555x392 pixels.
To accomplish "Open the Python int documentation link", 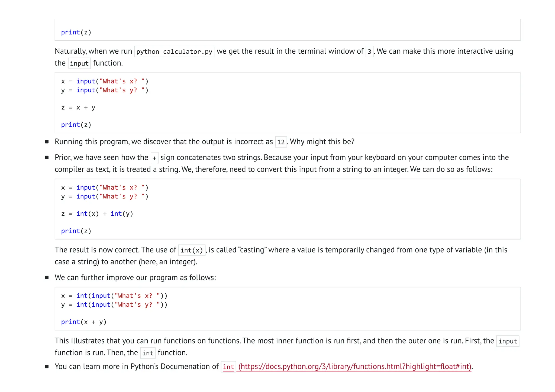I will (354, 367).
